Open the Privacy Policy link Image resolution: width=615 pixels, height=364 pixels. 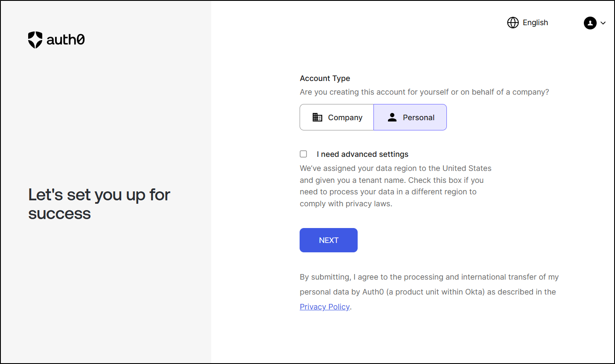tap(325, 307)
